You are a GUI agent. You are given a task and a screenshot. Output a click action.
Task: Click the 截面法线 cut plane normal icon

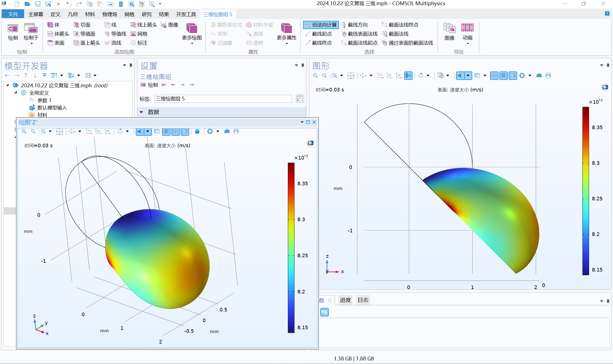point(395,34)
